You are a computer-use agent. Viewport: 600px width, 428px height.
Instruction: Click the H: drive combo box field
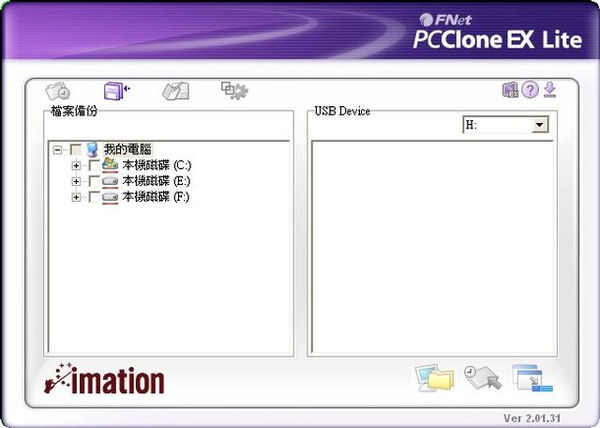[505, 125]
